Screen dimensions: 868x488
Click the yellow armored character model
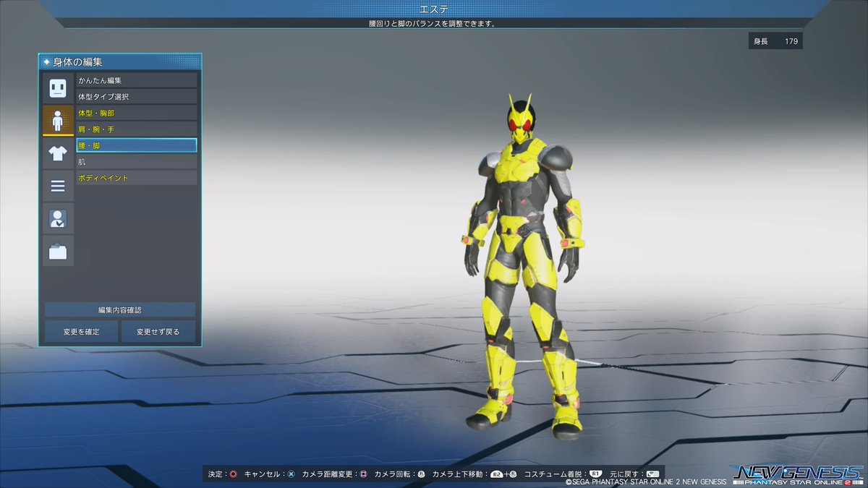(524, 267)
